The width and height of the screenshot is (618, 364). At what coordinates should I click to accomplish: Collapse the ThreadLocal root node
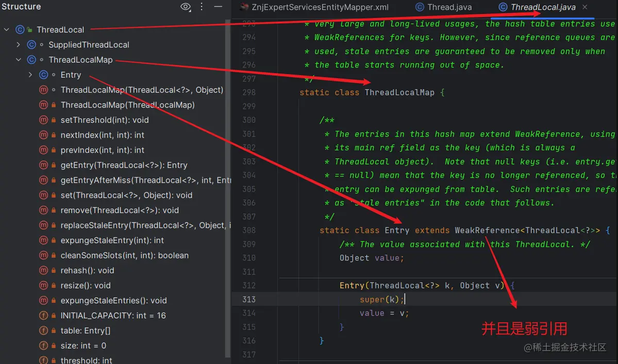click(7, 29)
